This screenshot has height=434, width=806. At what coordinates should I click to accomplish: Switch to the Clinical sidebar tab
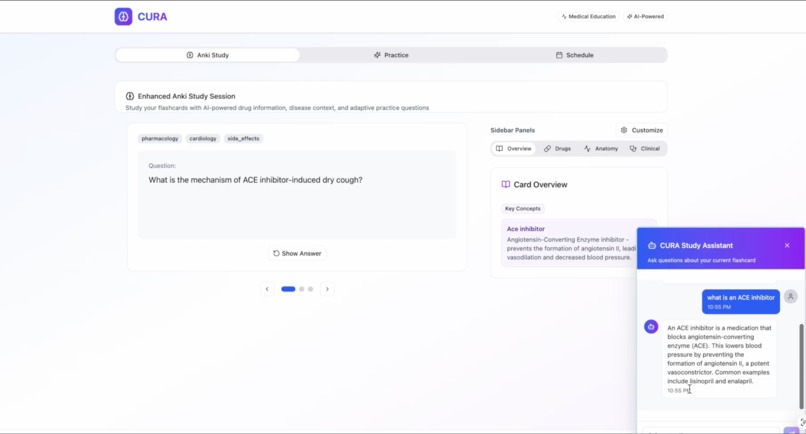pyautogui.click(x=645, y=149)
